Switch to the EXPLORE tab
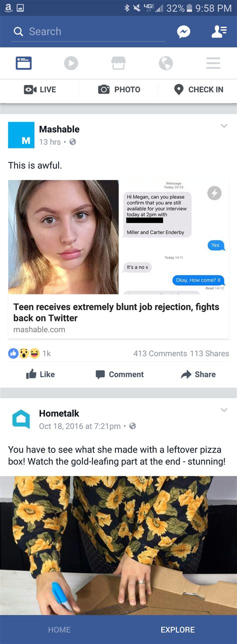 pos(177,630)
